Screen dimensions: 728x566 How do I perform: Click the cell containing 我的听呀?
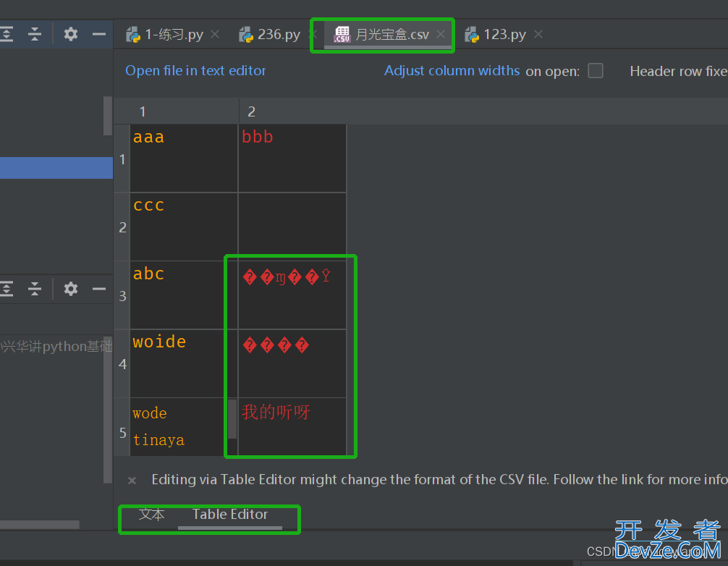point(292,426)
